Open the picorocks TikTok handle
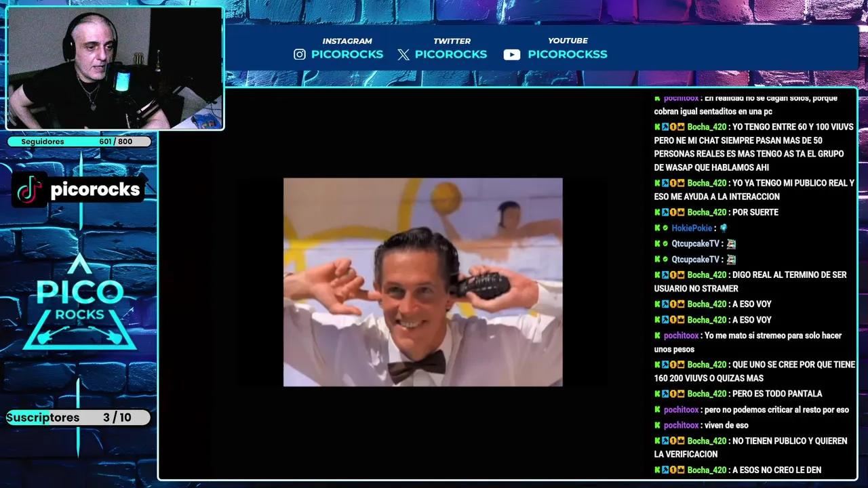 coord(95,190)
